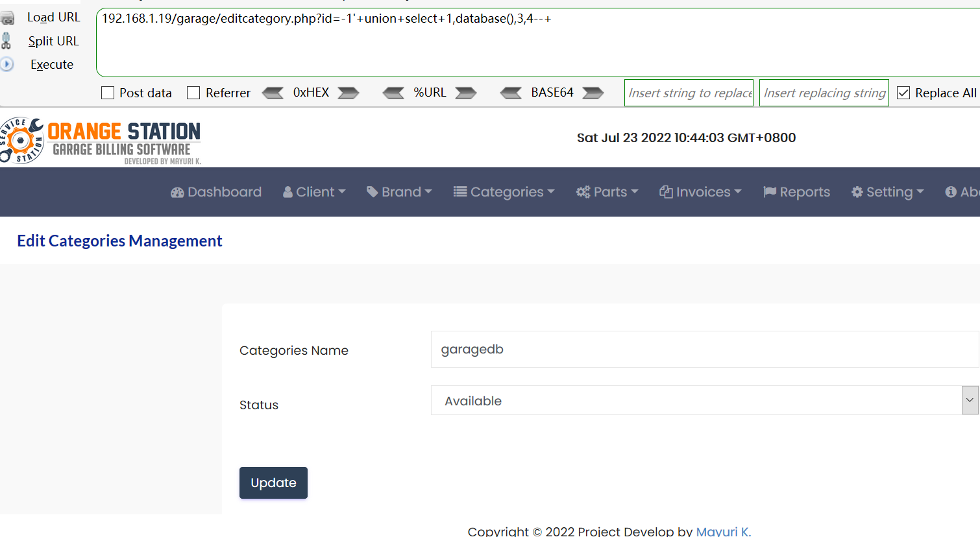Click the %URL encoding label
Image resolution: width=980 pixels, height=537 pixels.
pyautogui.click(x=430, y=92)
